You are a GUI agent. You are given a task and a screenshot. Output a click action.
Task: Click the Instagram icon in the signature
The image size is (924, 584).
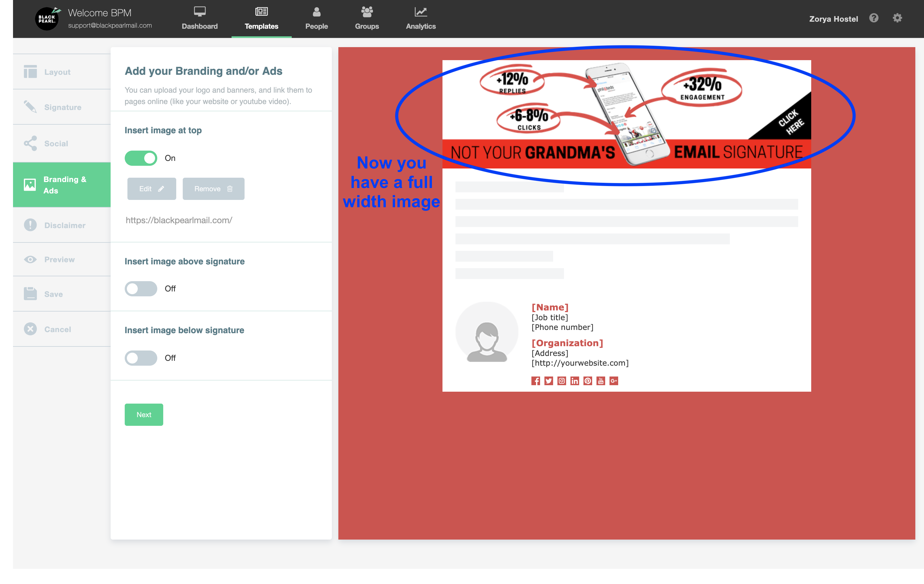coord(562,381)
